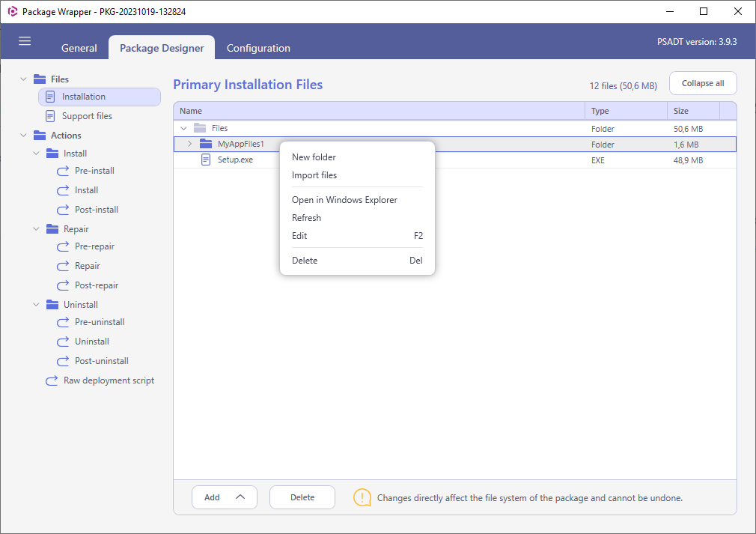Viewport: 756px width, 534px height.
Task: Collapse the Repair group chevron
Action: (x=36, y=229)
